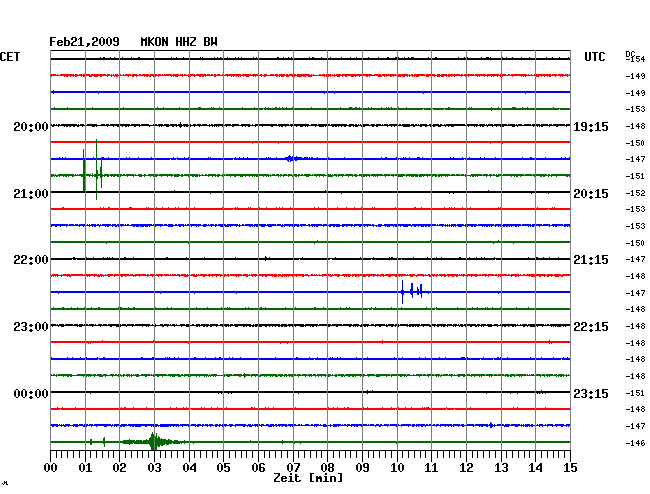
Task: Select the "UTC" timezone label
Action: point(594,57)
